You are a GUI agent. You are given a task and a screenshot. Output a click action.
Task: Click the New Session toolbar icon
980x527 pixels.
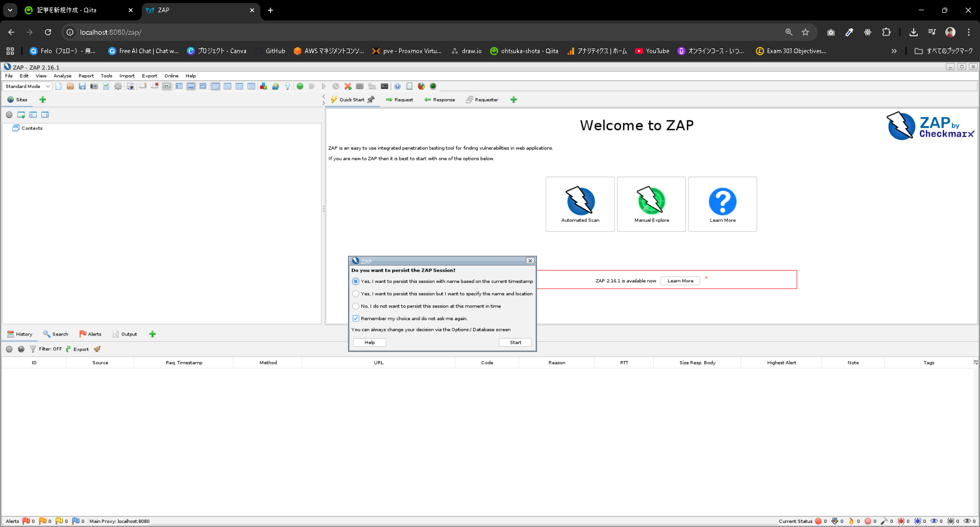[59, 86]
